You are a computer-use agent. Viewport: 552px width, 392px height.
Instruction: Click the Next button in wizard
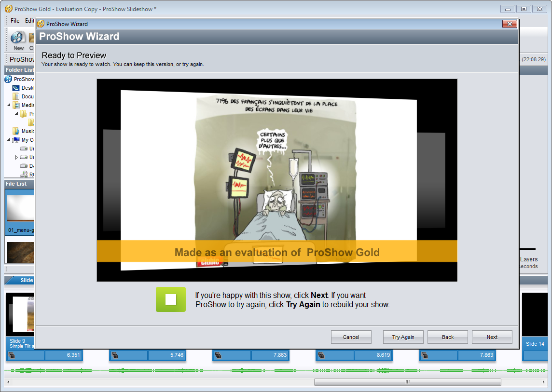(492, 337)
